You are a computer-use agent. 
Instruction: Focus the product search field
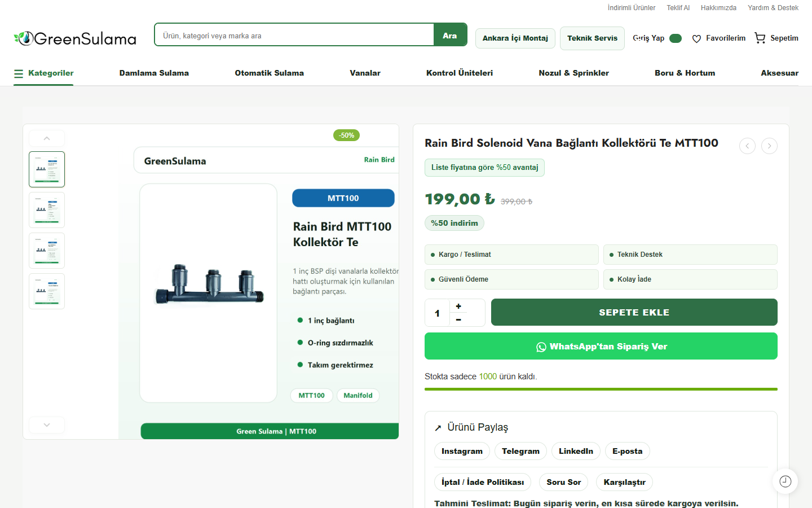(294, 35)
